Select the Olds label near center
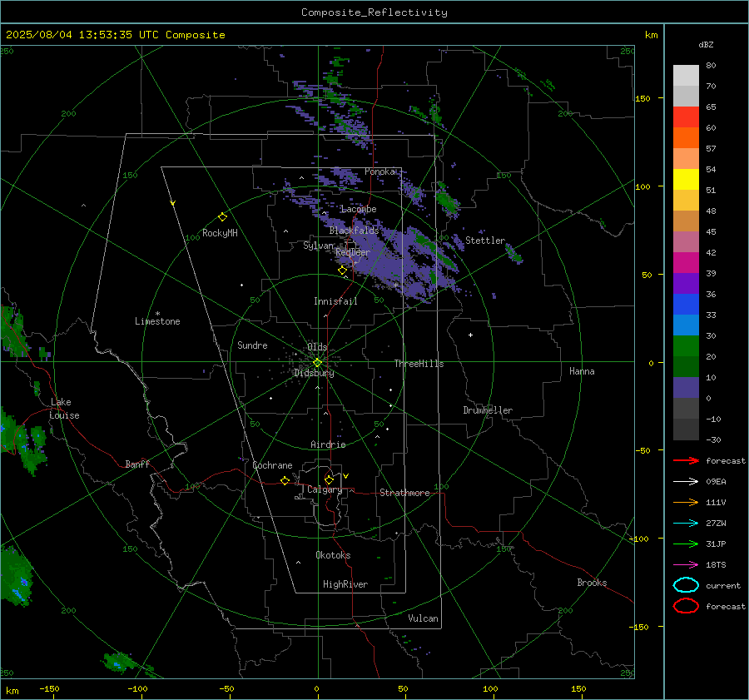This screenshot has width=749, height=700. click(x=317, y=346)
